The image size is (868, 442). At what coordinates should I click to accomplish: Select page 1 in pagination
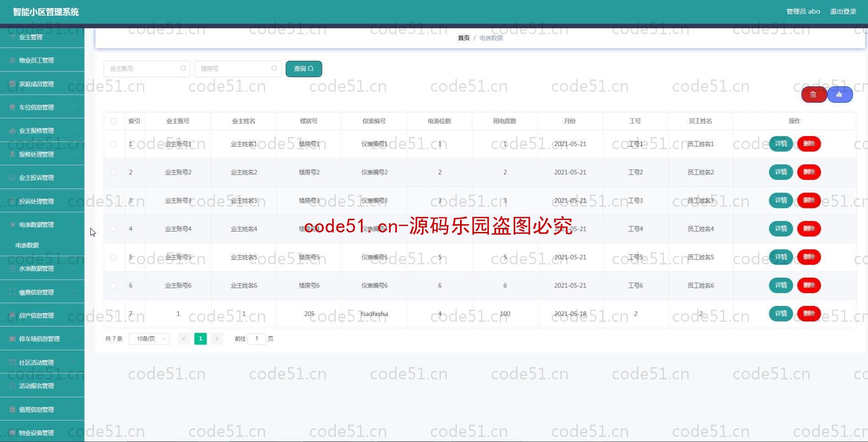coord(200,339)
